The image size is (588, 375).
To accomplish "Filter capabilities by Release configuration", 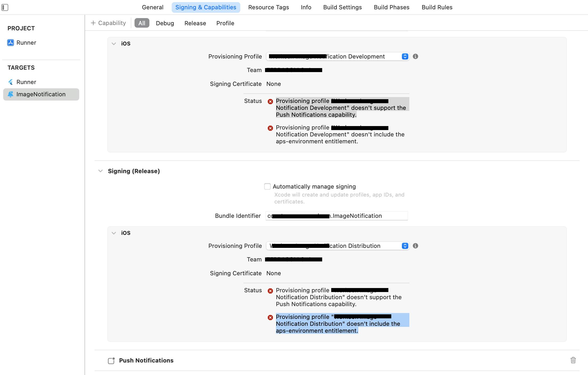I will (x=195, y=23).
